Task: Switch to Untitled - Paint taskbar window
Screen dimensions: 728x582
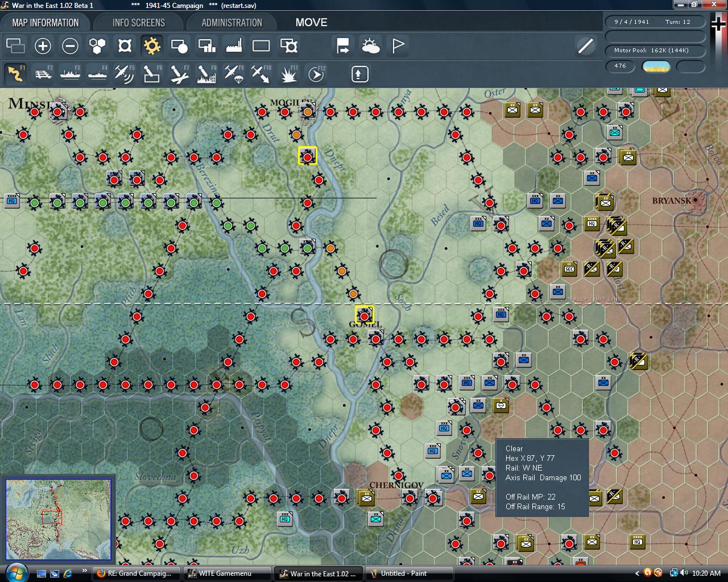Action: point(409,573)
